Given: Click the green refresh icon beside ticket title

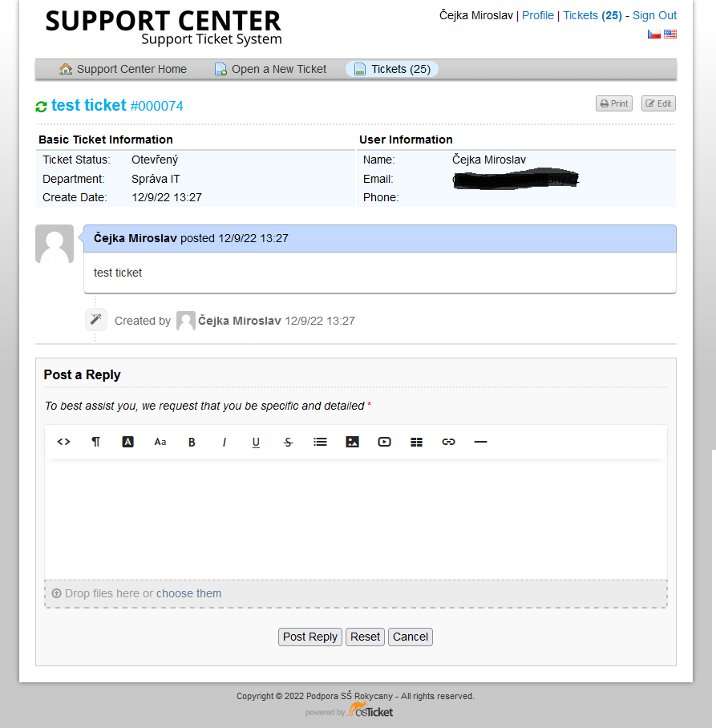Looking at the screenshot, I should (42, 107).
